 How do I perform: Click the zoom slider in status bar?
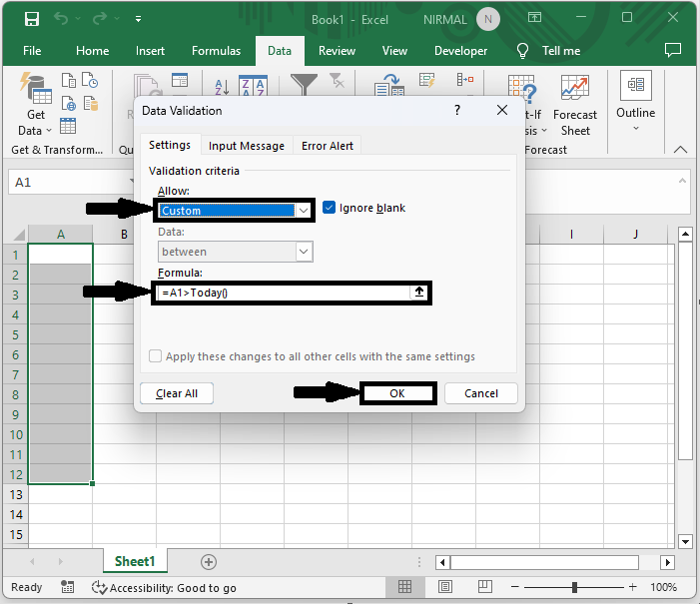(x=575, y=587)
